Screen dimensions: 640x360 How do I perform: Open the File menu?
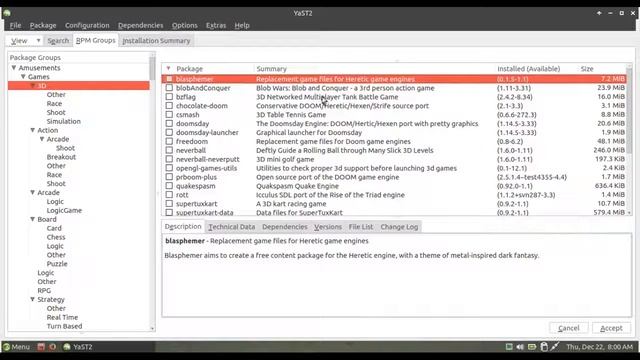pyautogui.click(x=16, y=25)
